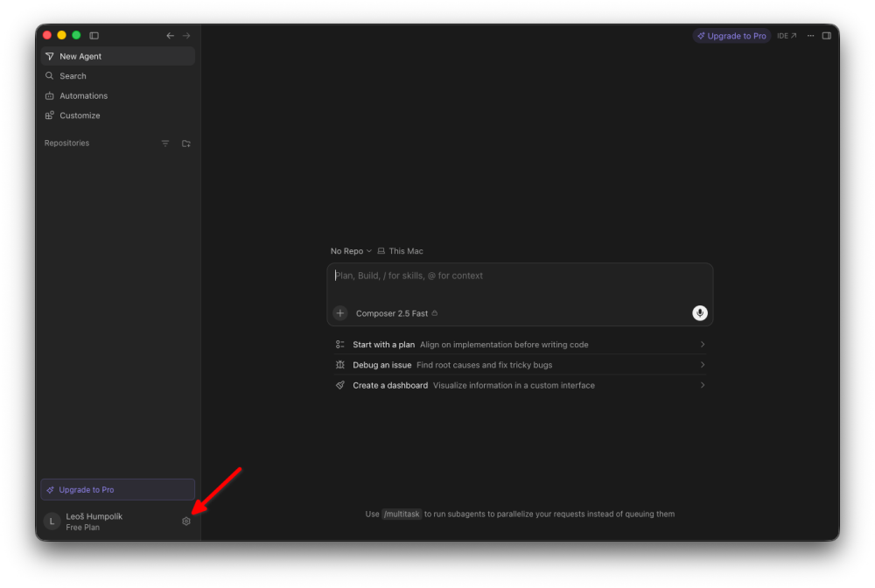Open settings via the gear icon
The width and height of the screenshot is (875, 588).
[186, 521]
